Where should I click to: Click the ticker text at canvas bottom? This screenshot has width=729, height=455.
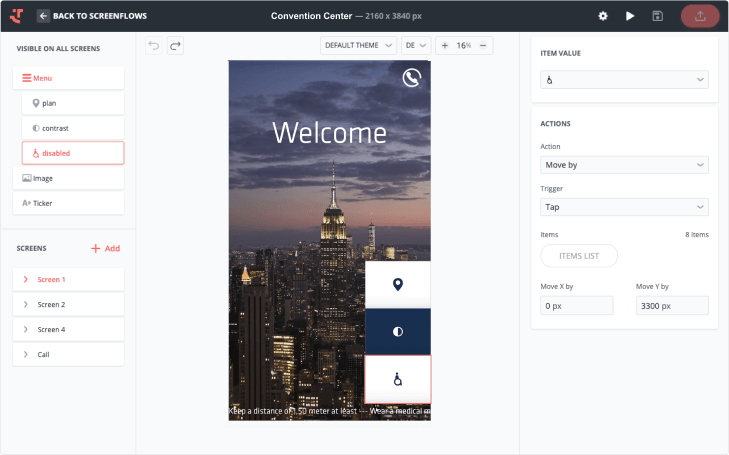click(330, 411)
